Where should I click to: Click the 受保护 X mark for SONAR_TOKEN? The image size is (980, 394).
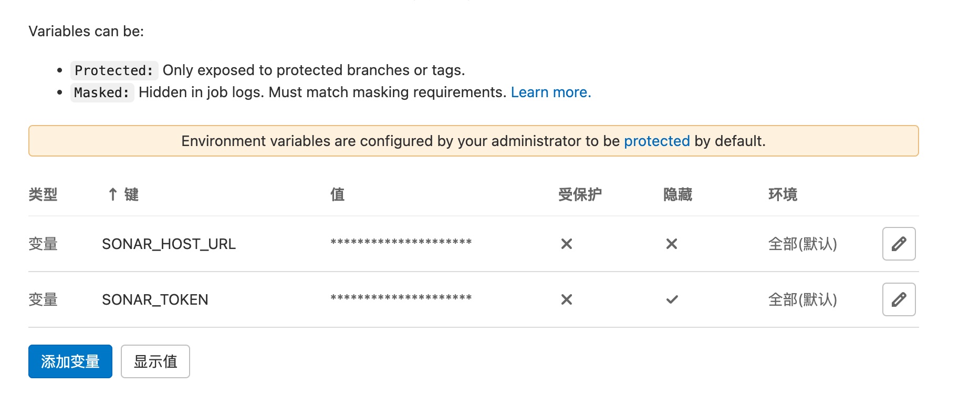[x=566, y=299]
